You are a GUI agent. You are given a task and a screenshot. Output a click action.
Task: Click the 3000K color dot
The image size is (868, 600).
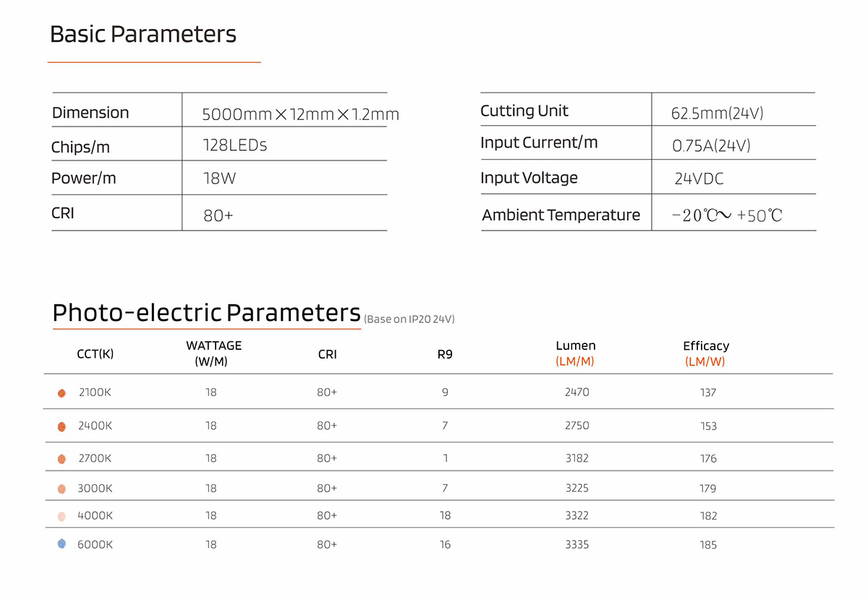coord(61,489)
